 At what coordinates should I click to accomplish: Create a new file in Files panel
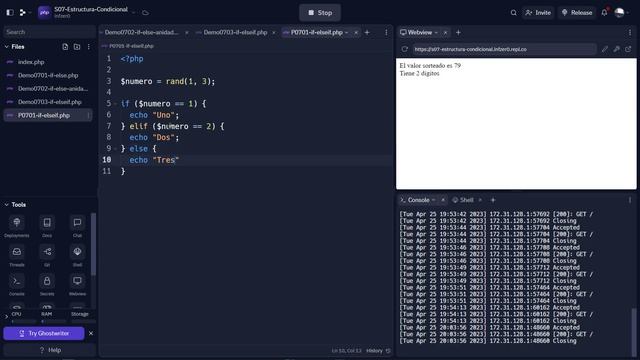65,47
